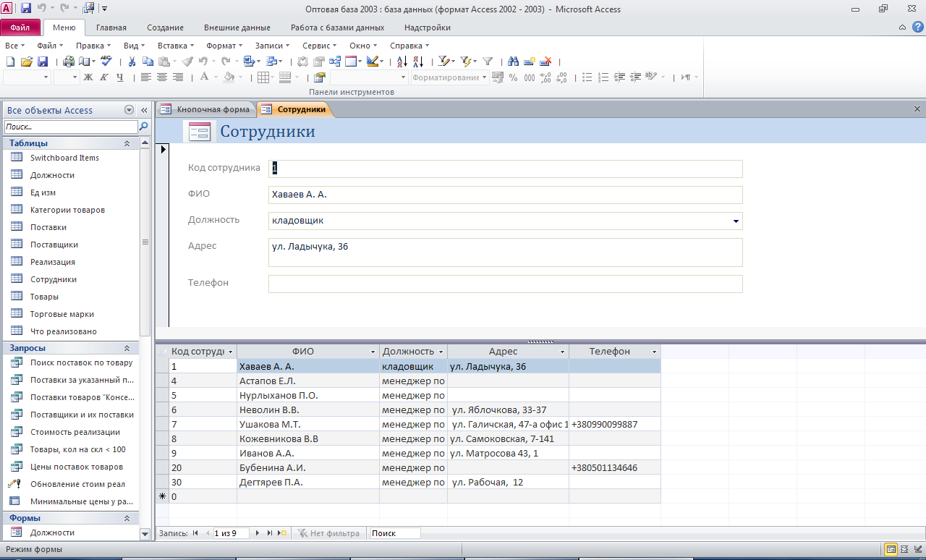The height and width of the screenshot is (560, 926).
Task: Click the Cut scissors icon
Action: tap(132, 61)
